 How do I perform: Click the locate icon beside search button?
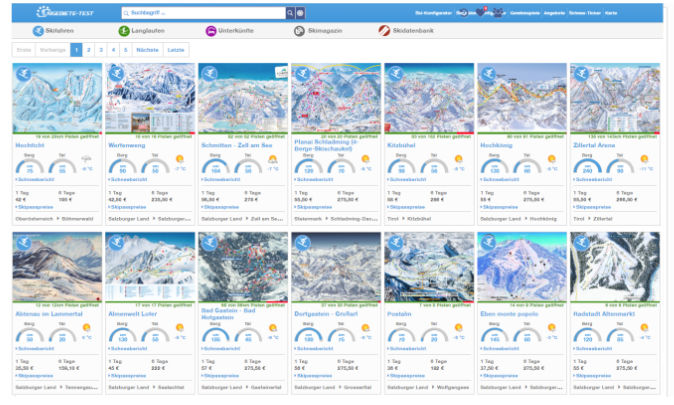300,13
